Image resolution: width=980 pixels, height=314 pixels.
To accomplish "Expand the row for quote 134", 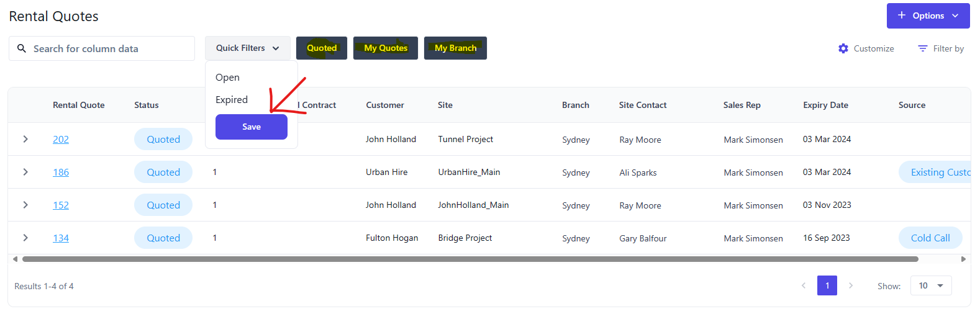I will pyautogui.click(x=25, y=238).
